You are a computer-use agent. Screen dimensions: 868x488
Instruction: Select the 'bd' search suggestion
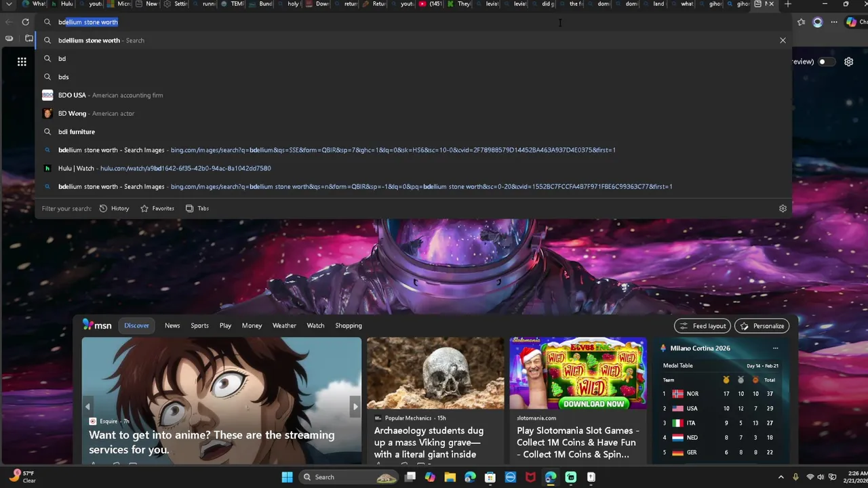tap(413, 58)
